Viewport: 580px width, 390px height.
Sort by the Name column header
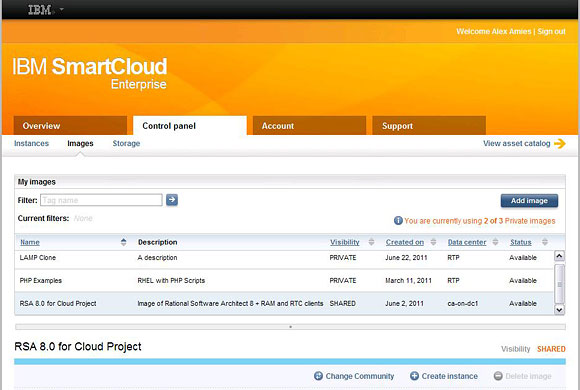click(30, 242)
